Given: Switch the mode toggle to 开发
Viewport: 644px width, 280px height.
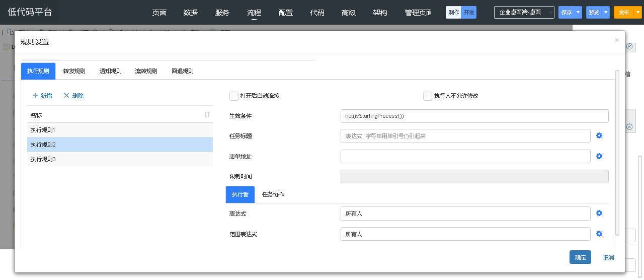Looking at the screenshot, I should tap(469, 12).
